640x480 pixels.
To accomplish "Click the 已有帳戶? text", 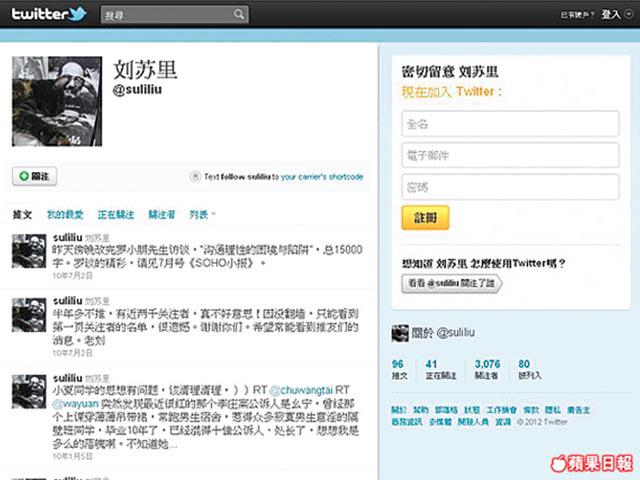I will coord(577,15).
